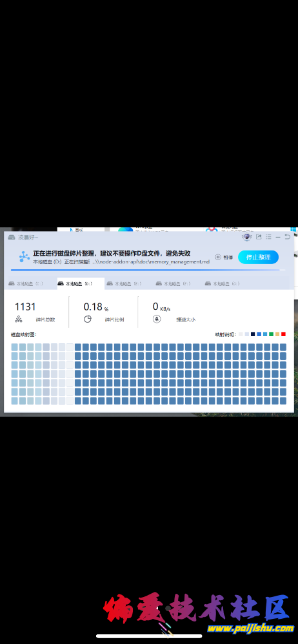Click the share icon in title bar

[x=259, y=237]
